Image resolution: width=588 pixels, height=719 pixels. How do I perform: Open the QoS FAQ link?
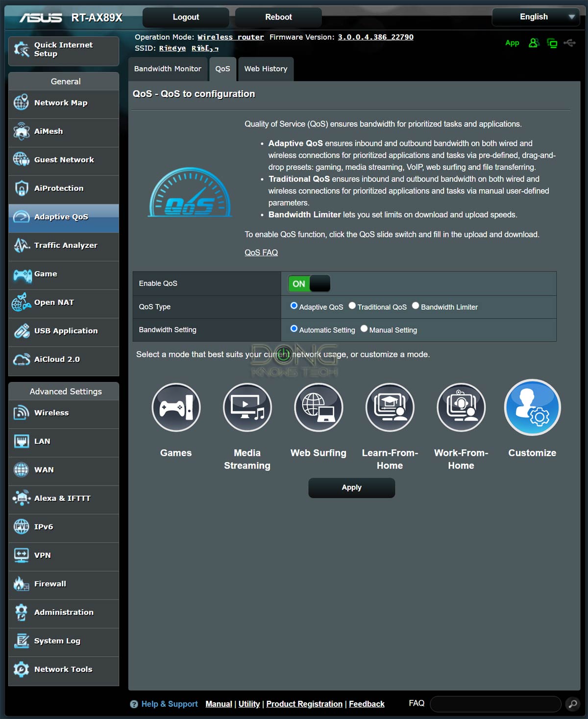point(261,252)
